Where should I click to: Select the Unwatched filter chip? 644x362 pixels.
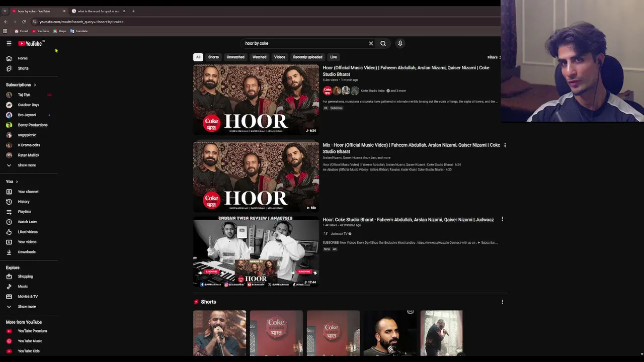pyautogui.click(x=235, y=57)
